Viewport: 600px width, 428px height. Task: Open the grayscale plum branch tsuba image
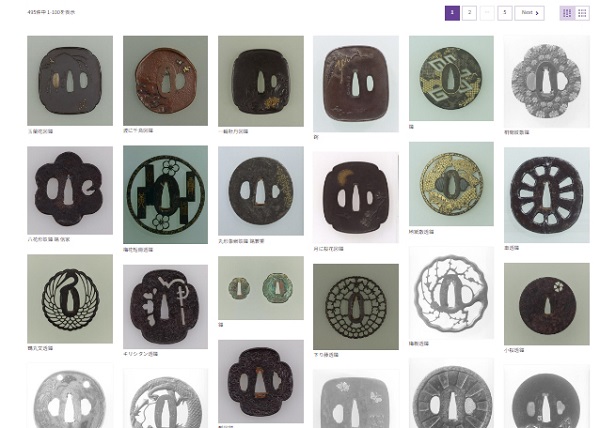tap(451, 293)
